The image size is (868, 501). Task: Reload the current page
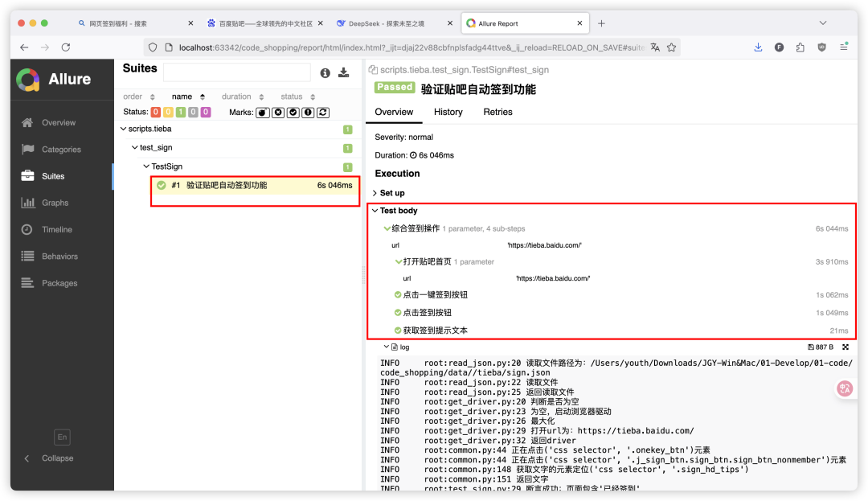pos(66,47)
